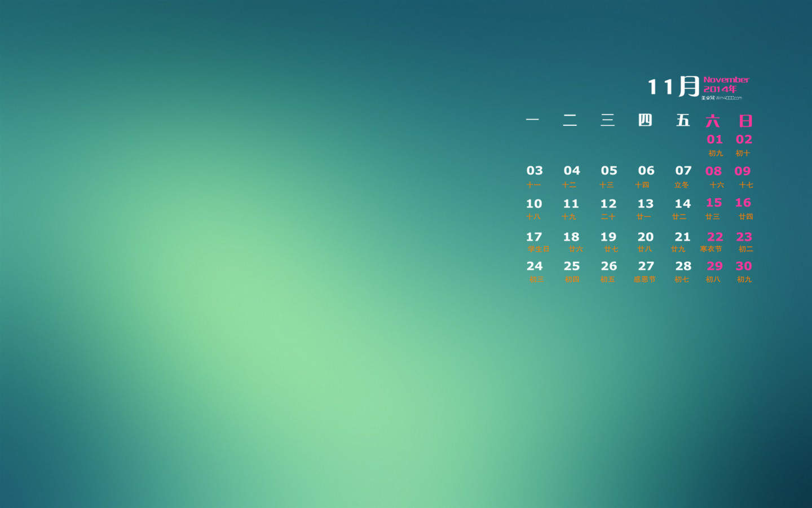Image resolution: width=812 pixels, height=508 pixels.
Task: Click date 20 on the calendar
Action: (645, 237)
